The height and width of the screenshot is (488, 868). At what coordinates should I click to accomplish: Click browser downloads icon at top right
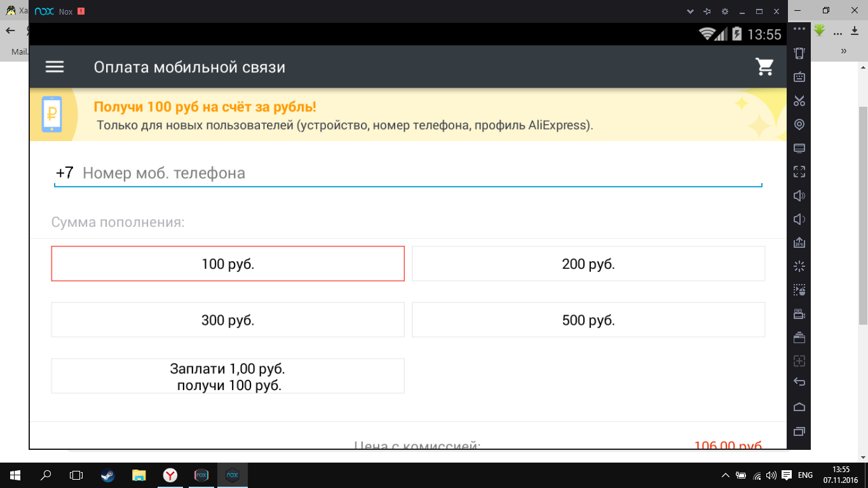[855, 31]
